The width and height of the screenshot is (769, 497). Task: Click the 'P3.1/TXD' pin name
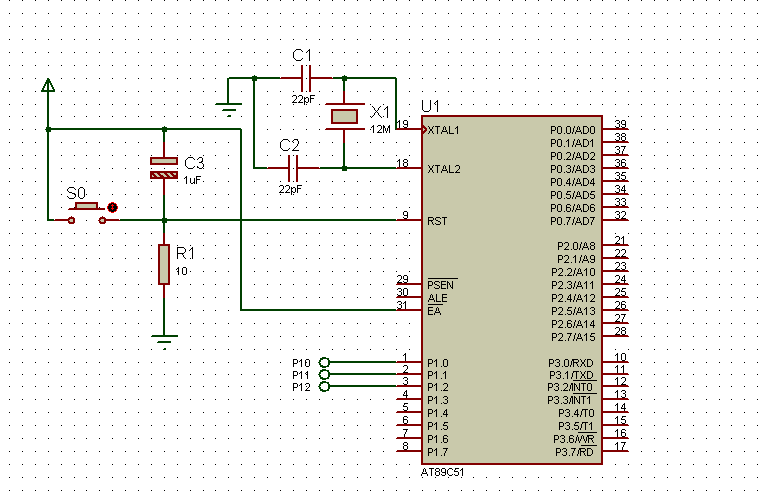[571, 375]
